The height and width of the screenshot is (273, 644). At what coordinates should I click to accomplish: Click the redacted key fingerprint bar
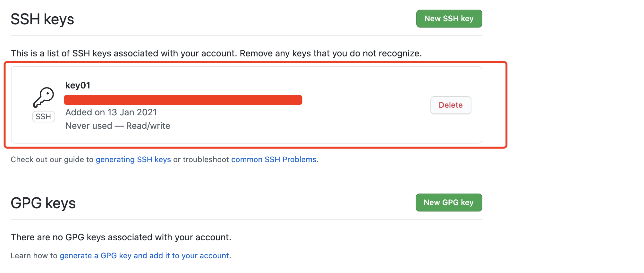coord(183,100)
